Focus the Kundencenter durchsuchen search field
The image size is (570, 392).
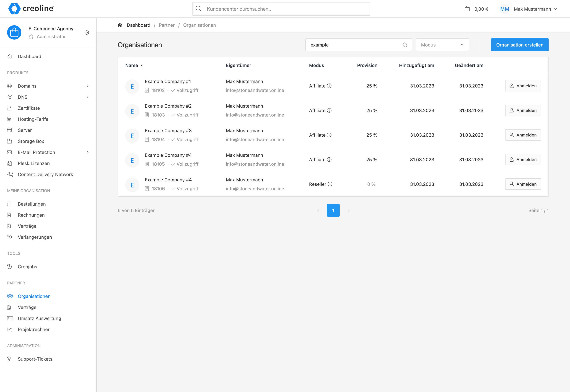[x=281, y=9]
